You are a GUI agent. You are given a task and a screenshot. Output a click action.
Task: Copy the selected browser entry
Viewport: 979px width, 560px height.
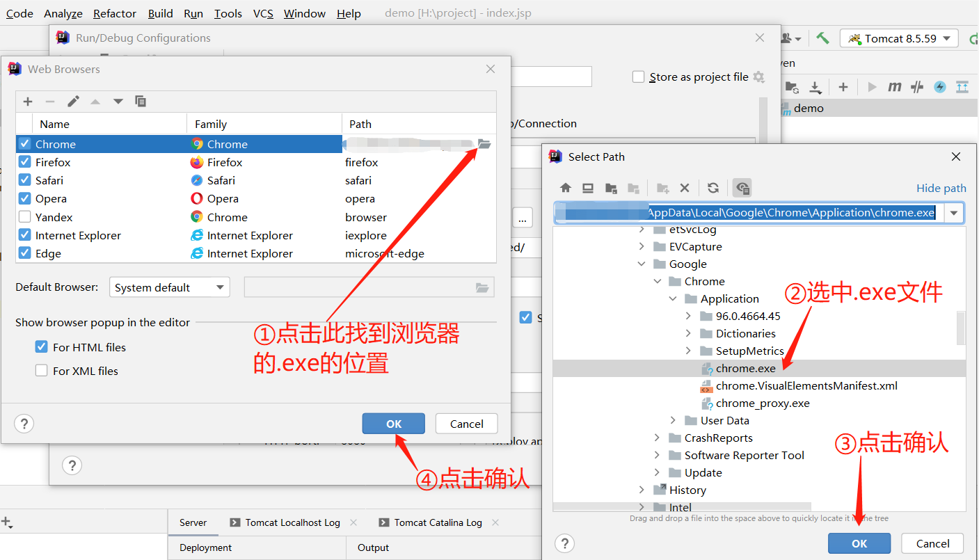pos(141,102)
